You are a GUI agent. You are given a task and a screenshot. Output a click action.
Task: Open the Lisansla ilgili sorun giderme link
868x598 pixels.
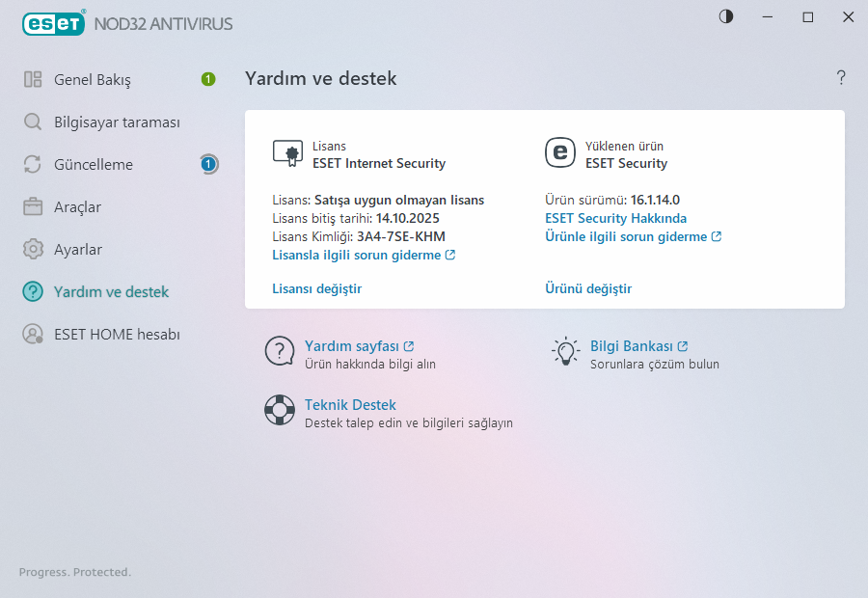(357, 255)
